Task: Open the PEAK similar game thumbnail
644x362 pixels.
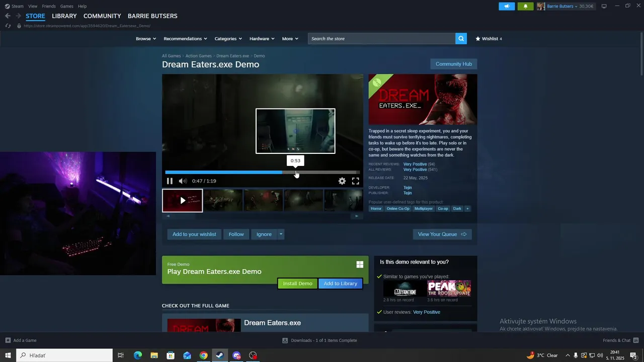Action: tap(449, 289)
